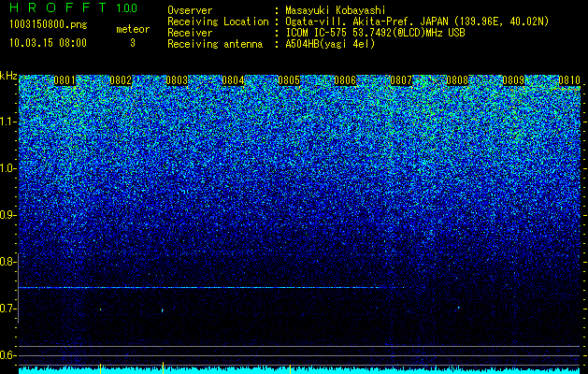Click the 0.9 frequency axis label
The height and width of the screenshot is (374, 588).
(x=7, y=215)
